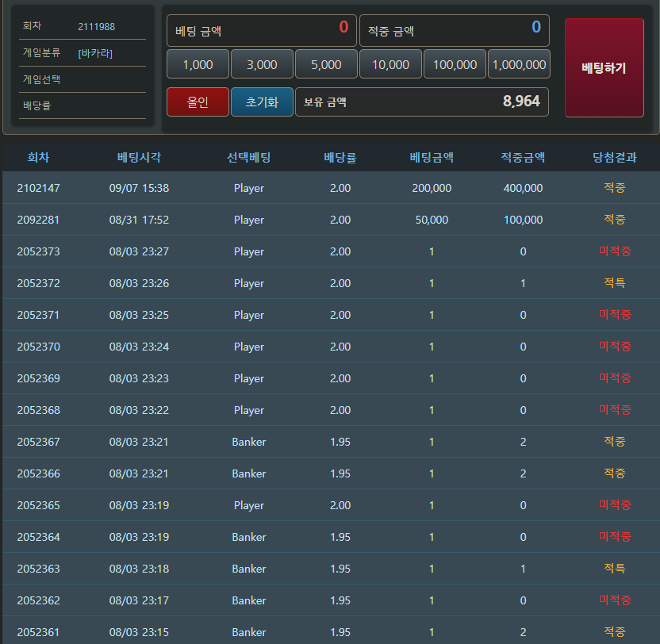
Task: Click the round number 2111988
Action: click(x=97, y=26)
